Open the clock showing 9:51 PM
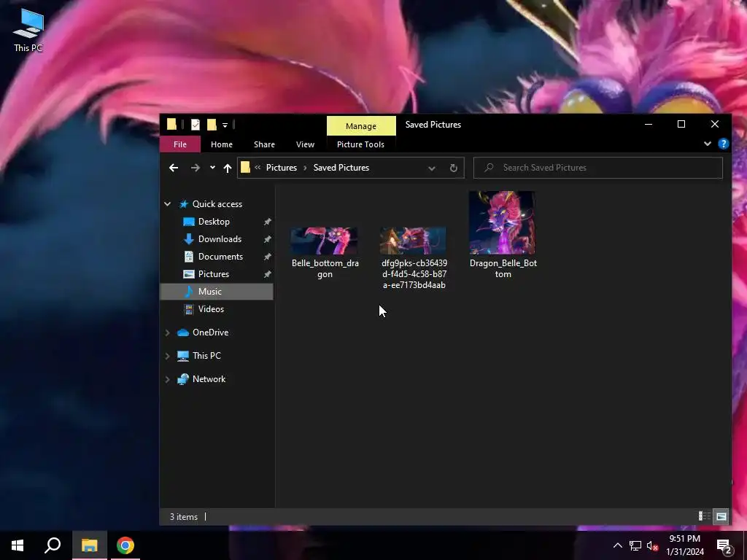This screenshot has width=747, height=560. 684,545
